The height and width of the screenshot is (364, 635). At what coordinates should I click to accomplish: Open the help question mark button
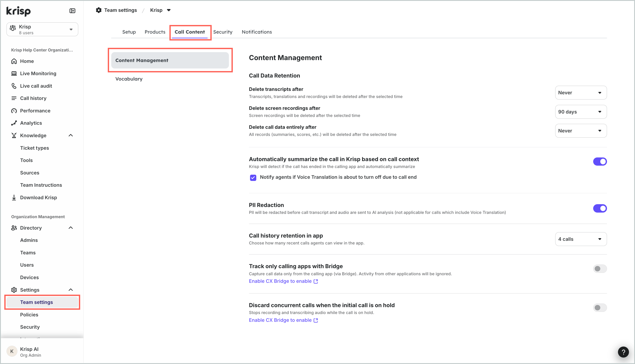tap(623, 352)
